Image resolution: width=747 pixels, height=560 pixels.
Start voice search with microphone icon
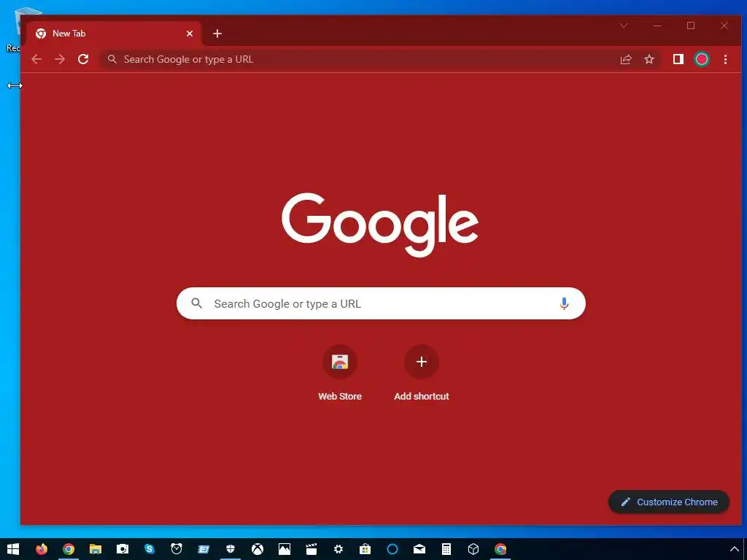pyautogui.click(x=564, y=303)
